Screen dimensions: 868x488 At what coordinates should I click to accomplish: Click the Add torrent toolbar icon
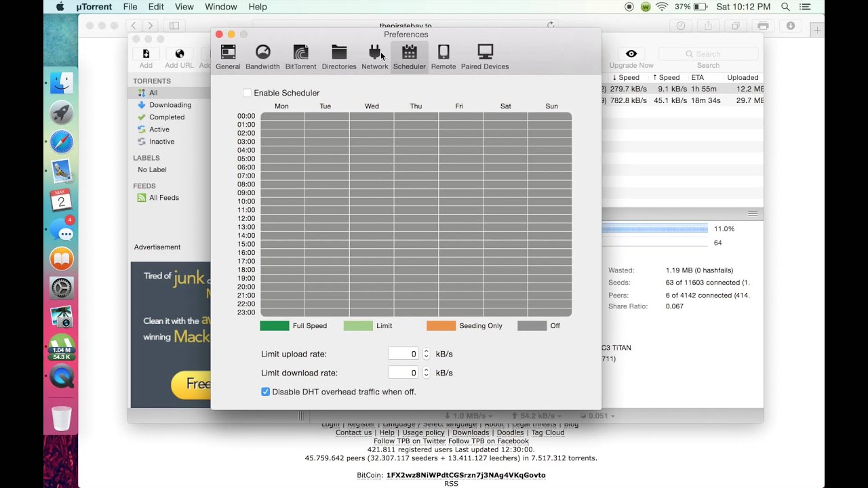click(x=146, y=54)
